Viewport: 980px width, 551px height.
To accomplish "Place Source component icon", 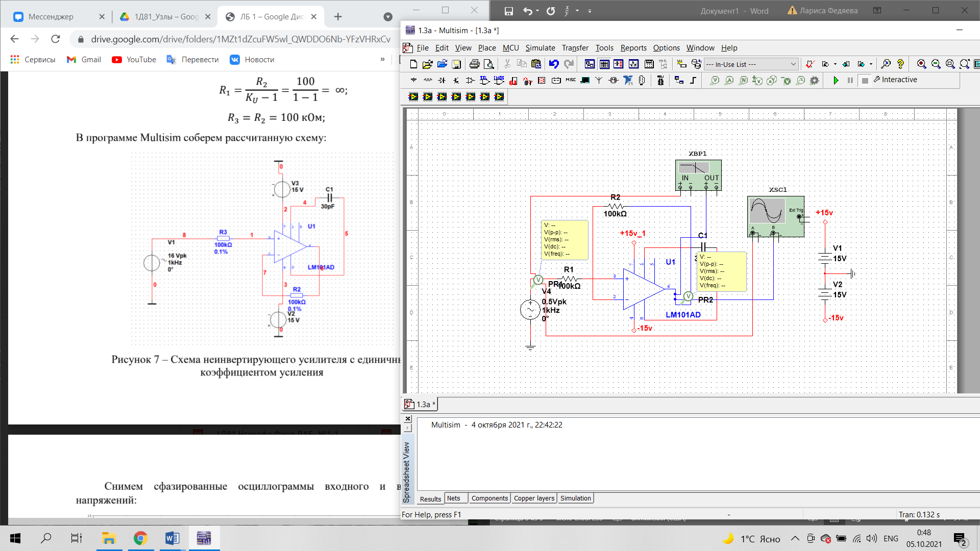I will click(x=413, y=80).
